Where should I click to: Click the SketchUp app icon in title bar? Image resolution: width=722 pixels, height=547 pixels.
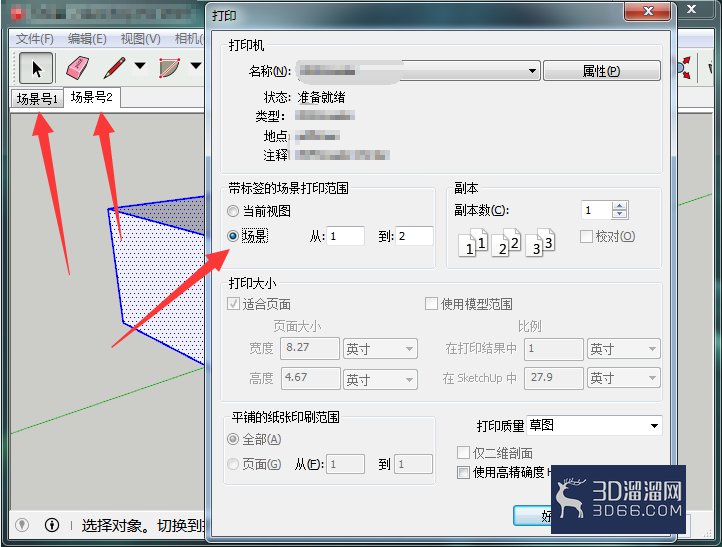click(17, 13)
